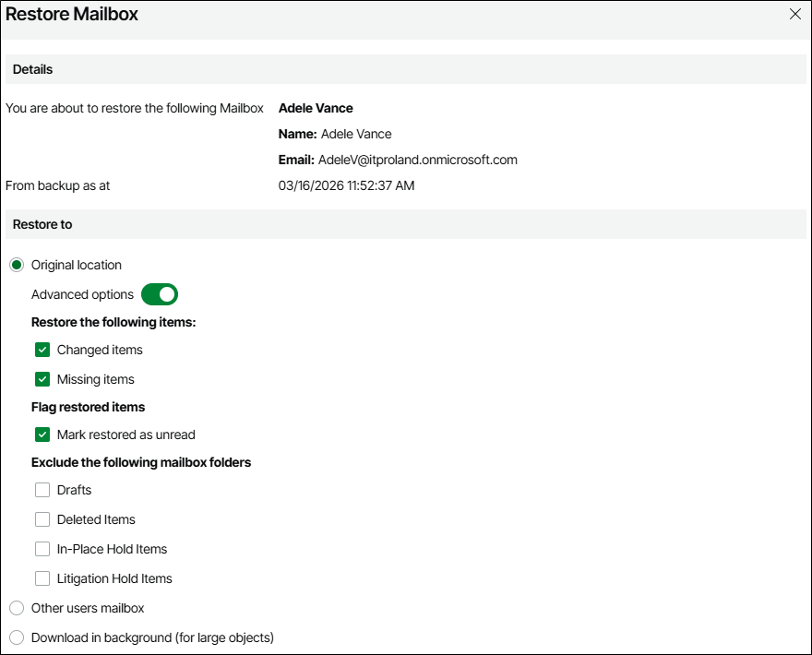Screen dimensions: 812x655
Task: Click the AdeleV@itproland.onmicrosoft.com email address
Action: pyautogui.click(x=417, y=160)
